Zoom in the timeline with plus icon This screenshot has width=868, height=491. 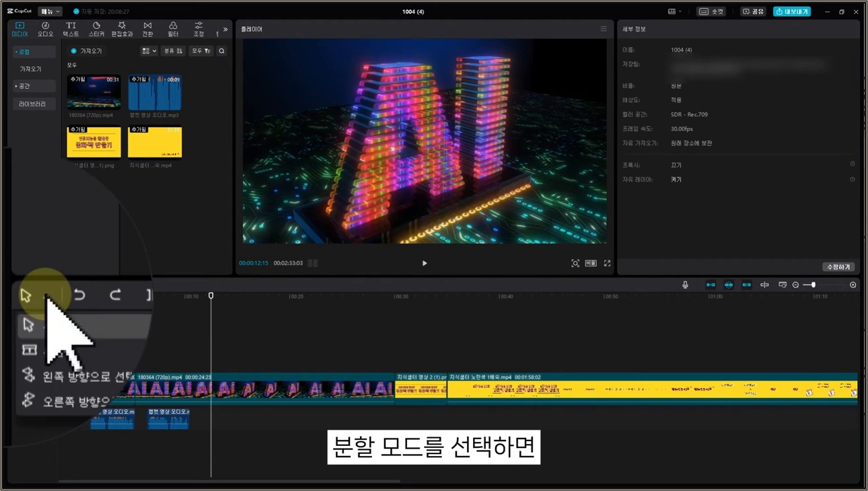pos(853,285)
